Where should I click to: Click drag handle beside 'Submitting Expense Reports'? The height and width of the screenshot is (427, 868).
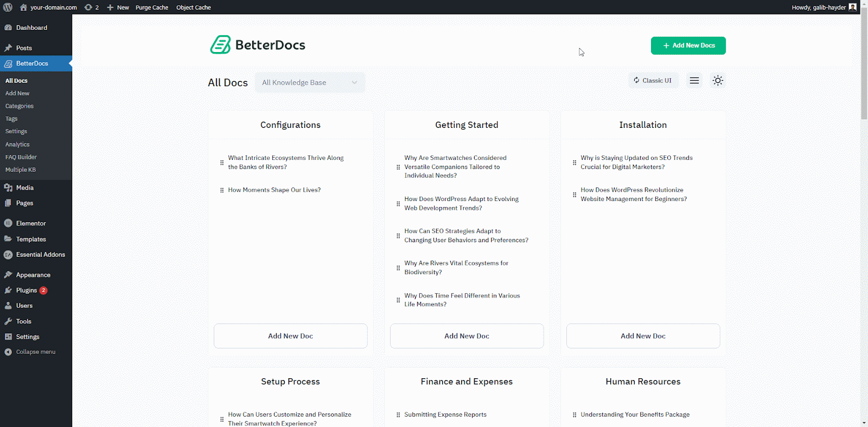(x=398, y=415)
